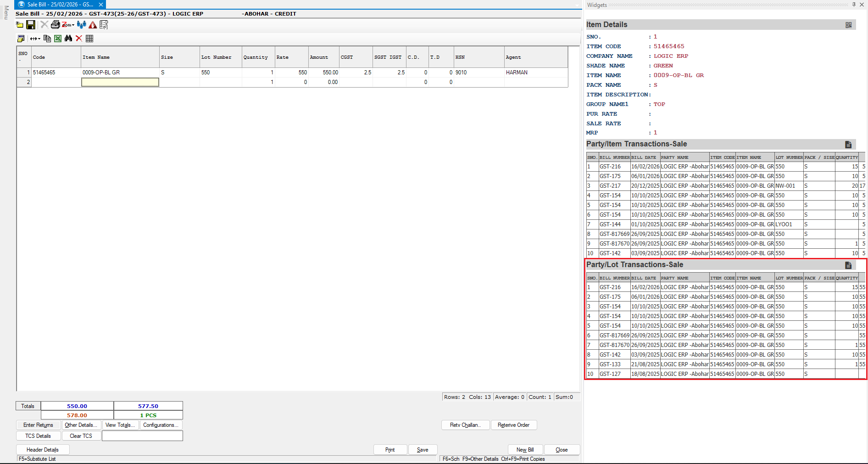Click the empty Item Name cell in row 2
868x464 pixels.
[x=120, y=82]
